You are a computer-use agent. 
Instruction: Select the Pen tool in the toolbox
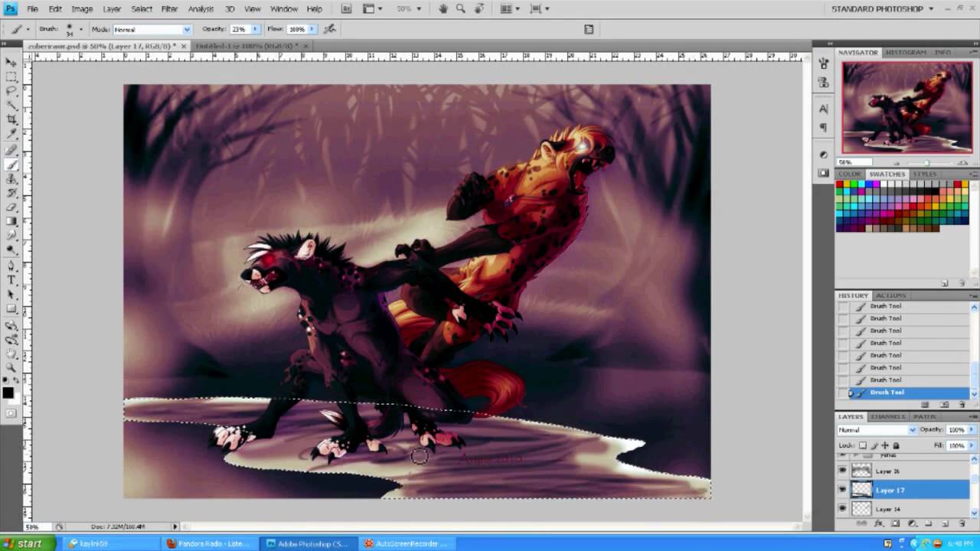(11, 266)
